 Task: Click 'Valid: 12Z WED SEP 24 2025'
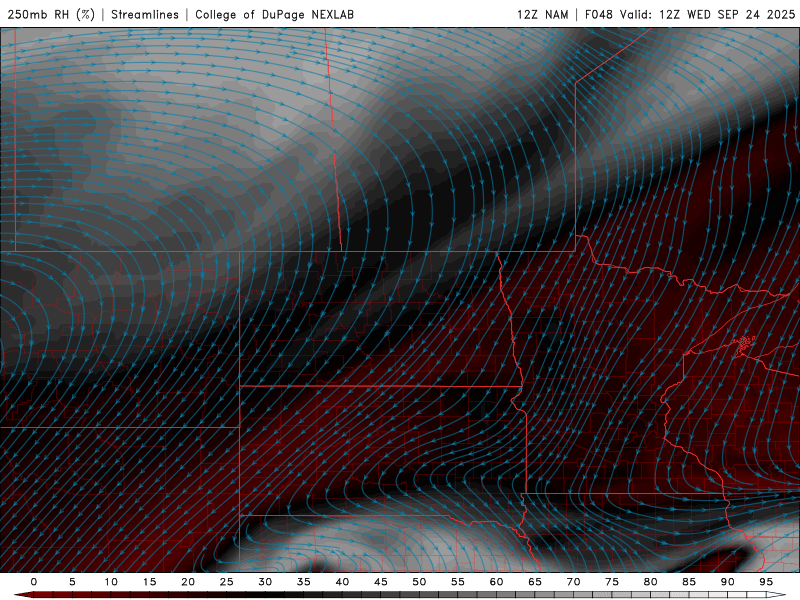pyautogui.click(x=708, y=14)
